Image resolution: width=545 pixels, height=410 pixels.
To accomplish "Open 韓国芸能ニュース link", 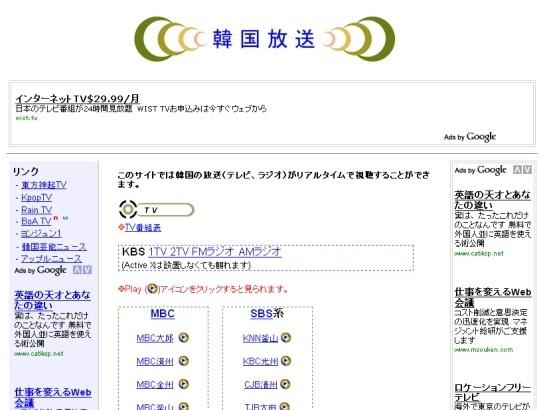I will click(54, 247).
